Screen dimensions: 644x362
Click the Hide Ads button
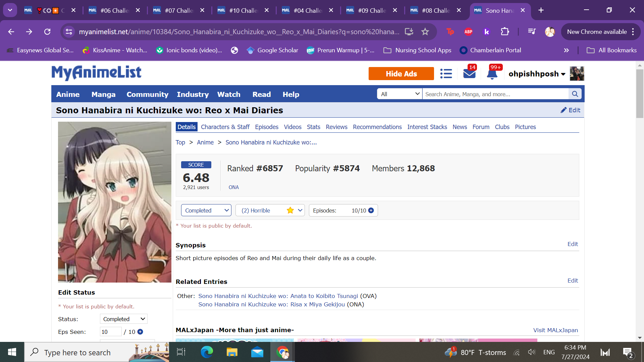[x=401, y=74]
